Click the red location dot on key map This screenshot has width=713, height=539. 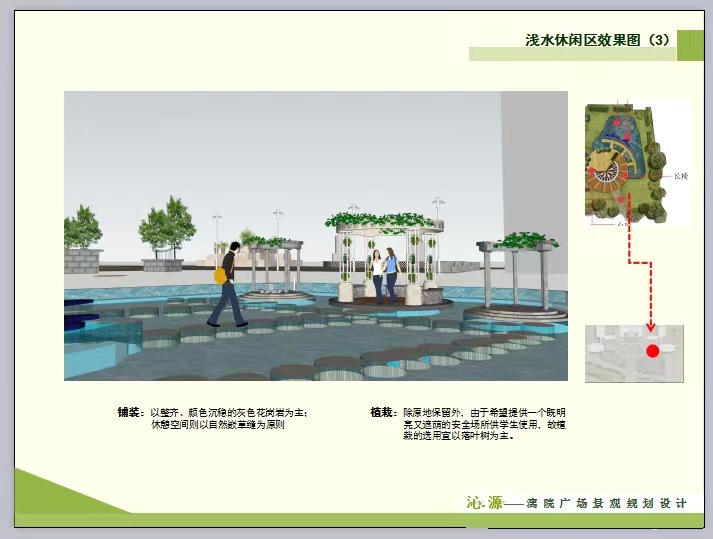652,351
